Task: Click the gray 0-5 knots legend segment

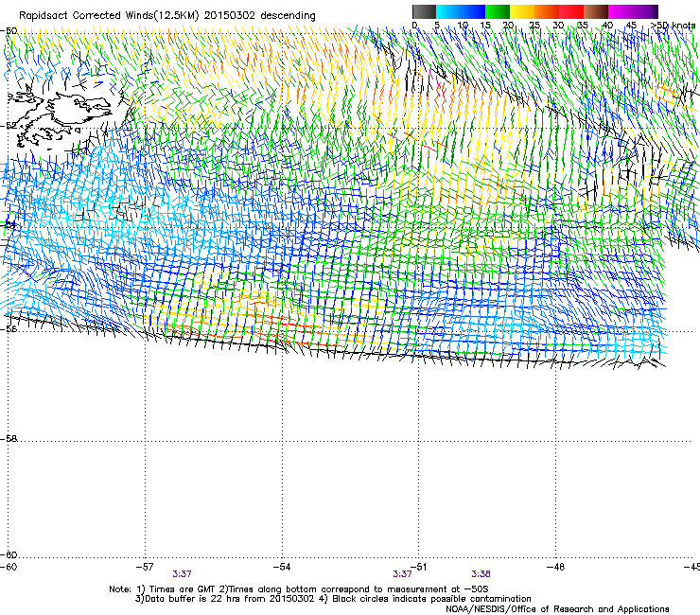Action: pos(424,11)
